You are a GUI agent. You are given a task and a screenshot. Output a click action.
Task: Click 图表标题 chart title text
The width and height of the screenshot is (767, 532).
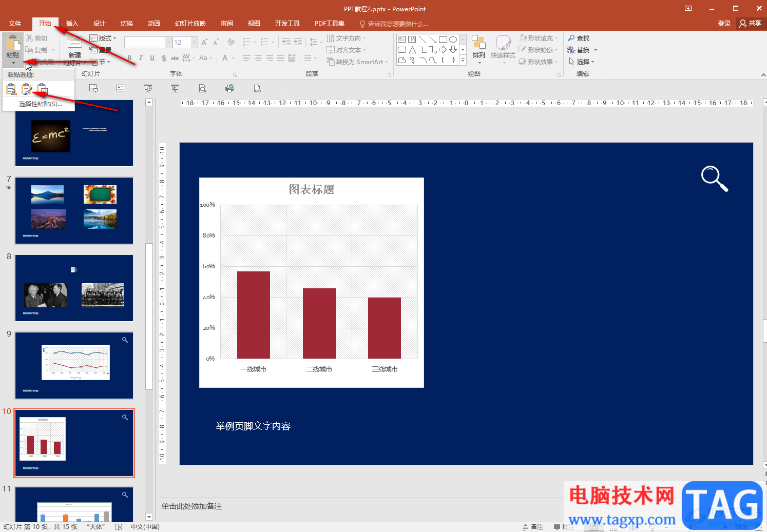312,190
